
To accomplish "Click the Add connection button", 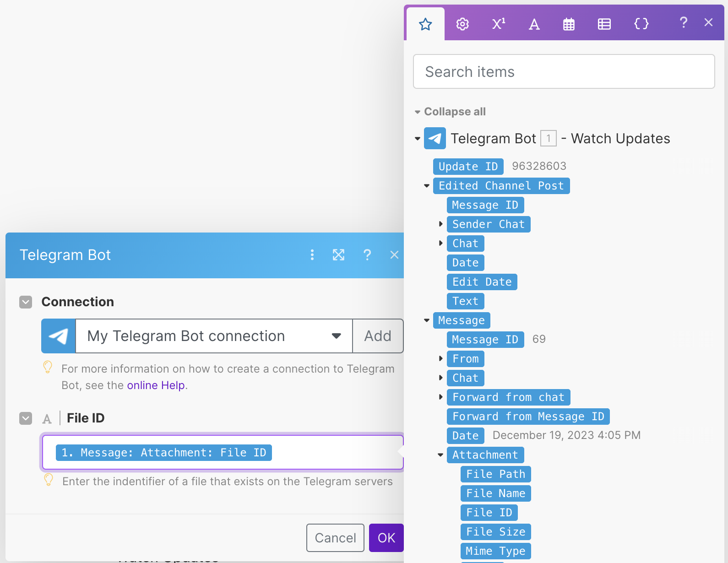I will click(378, 336).
